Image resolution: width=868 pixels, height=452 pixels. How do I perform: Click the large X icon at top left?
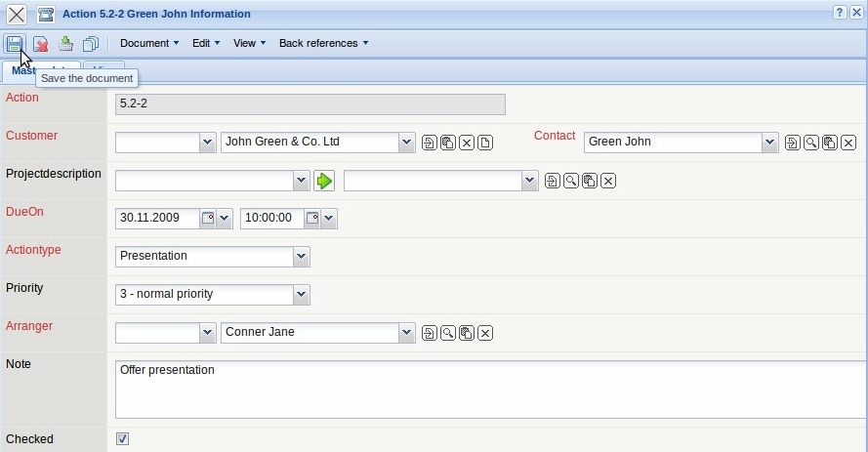point(17,15)
